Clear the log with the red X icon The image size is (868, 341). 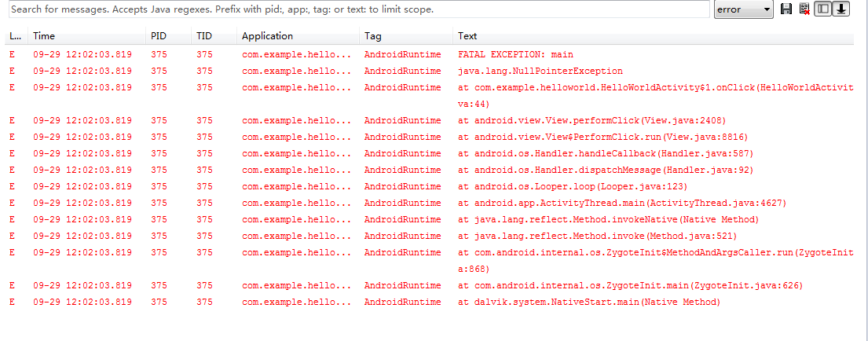(x=804, y=9)
